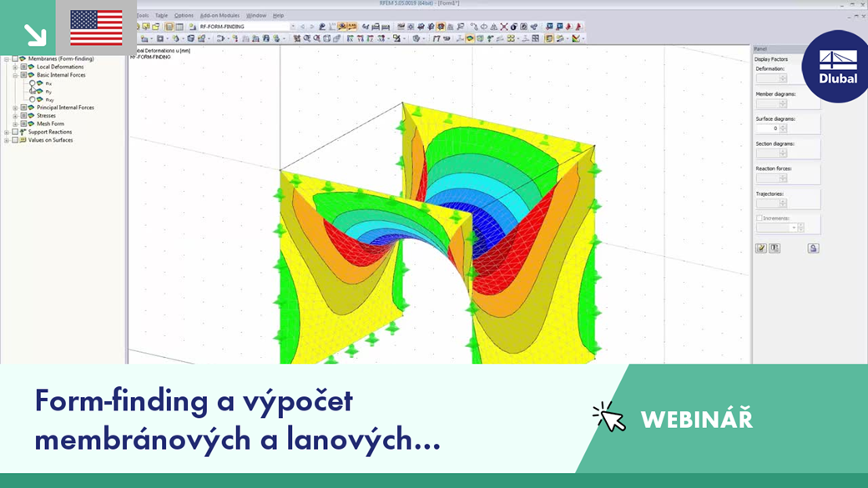Toggle the Principal Internal Forces checkbox
The width and height of the screenshot is (868, 488).
(x=24, y=108)
